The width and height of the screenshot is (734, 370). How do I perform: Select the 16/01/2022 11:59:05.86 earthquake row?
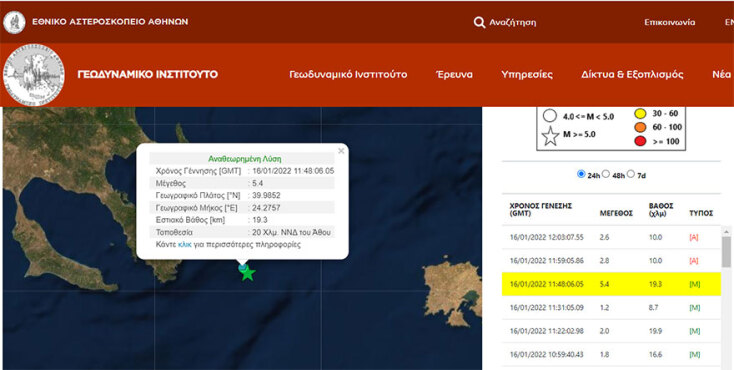pos(611,261)
